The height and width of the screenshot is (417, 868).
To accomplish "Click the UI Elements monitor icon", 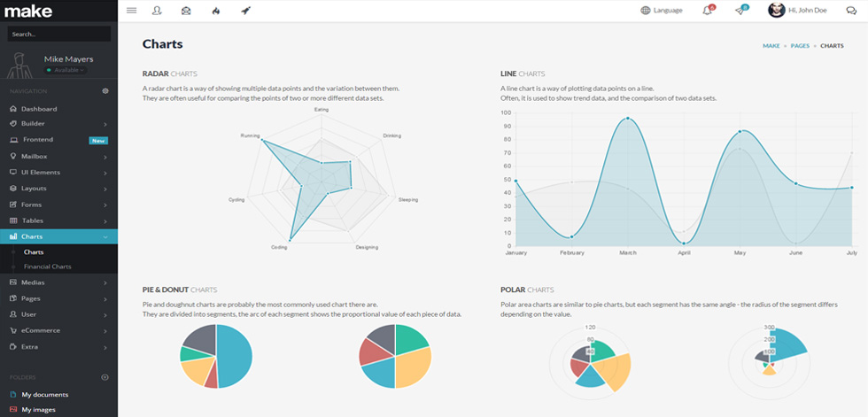I will (x=13, y=172).
